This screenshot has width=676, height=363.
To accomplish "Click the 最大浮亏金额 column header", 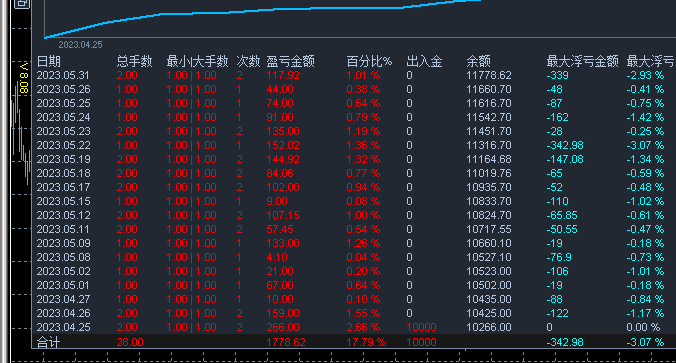I will pos(582,61).
